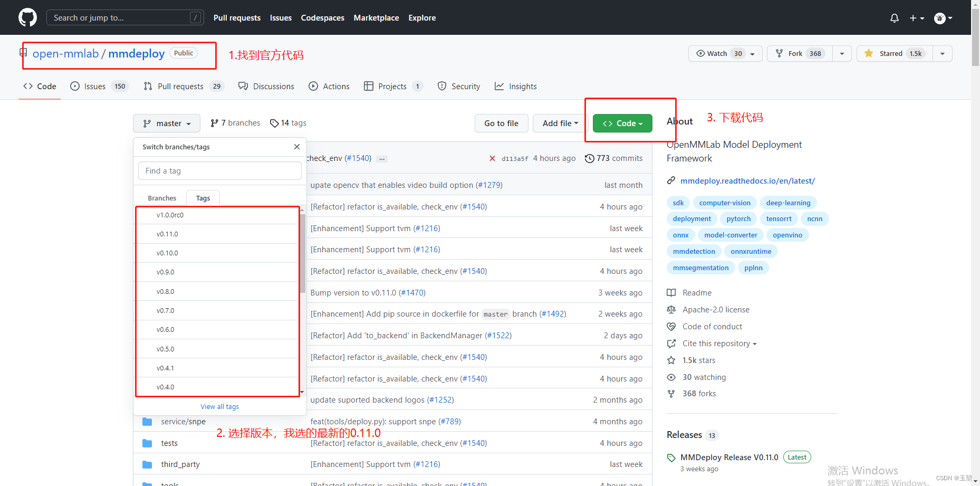Open the plus create-new menu
Screen dimensions: 980x486
click(x=917, y=18)
